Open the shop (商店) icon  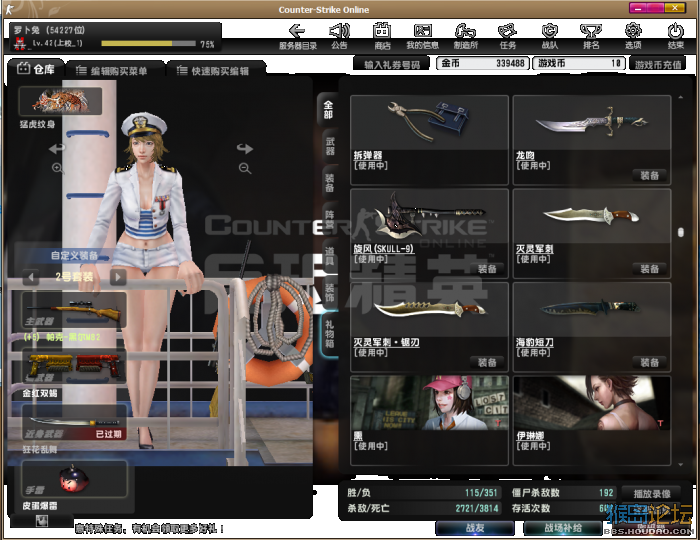(382, 36)
